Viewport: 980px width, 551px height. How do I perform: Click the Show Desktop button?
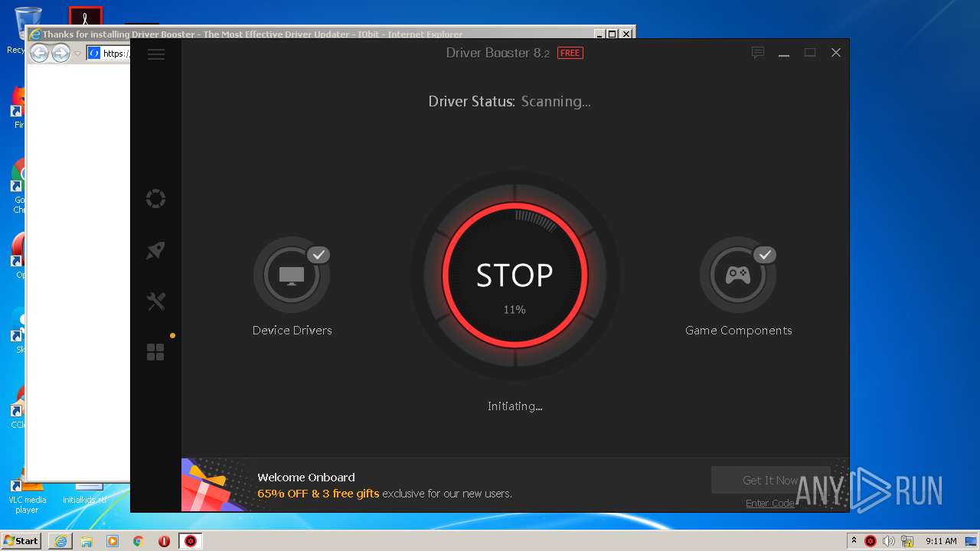click(x=972, y=541)
